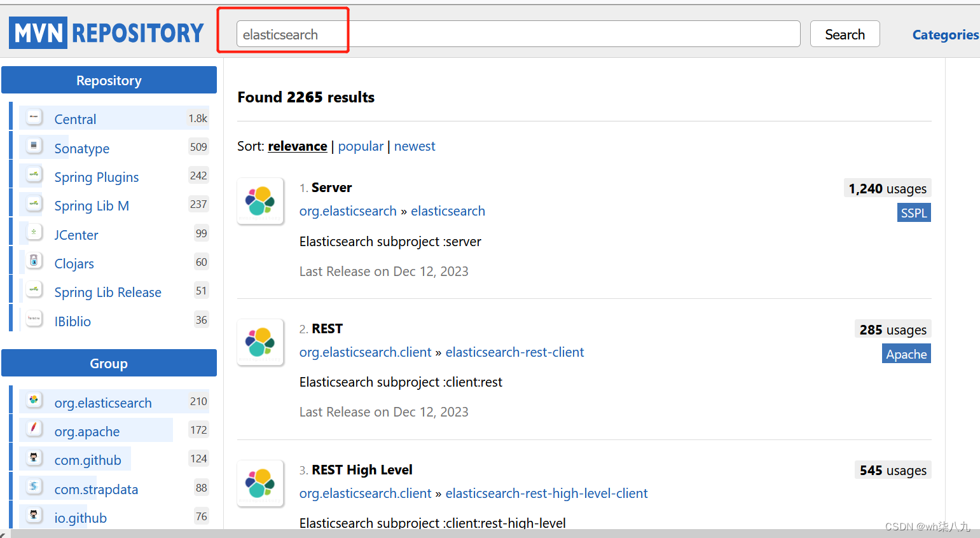Filter by Clojars repository
The width and height of the screenshot is (980, 538).
tap(74, 263)
